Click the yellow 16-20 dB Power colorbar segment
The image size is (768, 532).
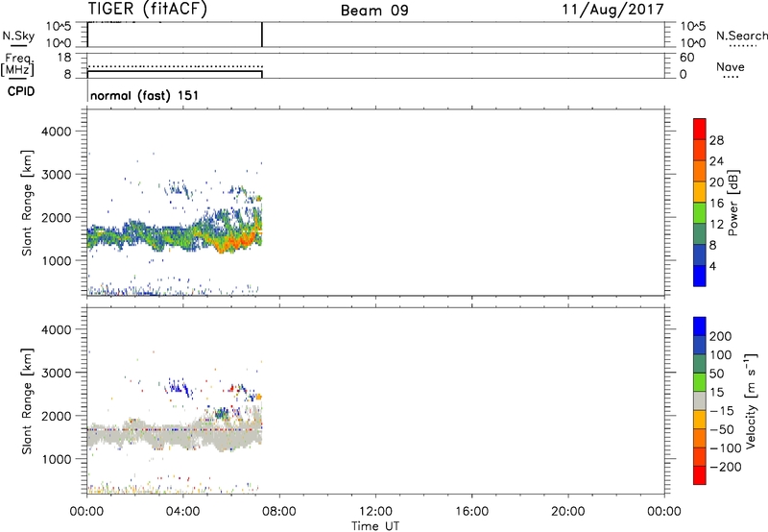[x=700, y=192]
